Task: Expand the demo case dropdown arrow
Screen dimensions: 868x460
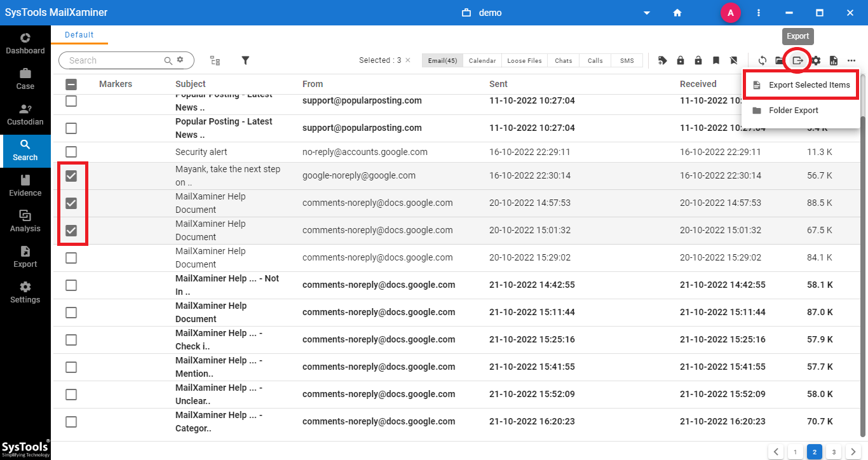Action: point(647,13)
